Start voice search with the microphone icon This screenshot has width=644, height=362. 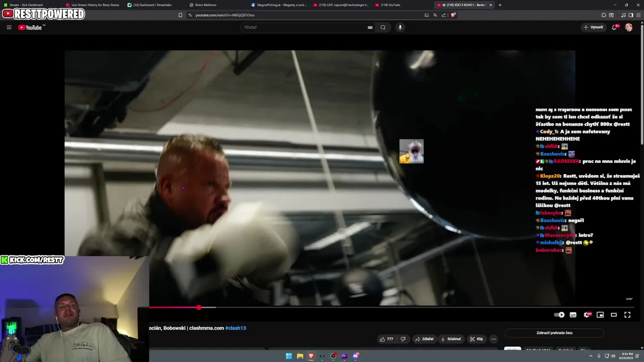tap(400, 27)
